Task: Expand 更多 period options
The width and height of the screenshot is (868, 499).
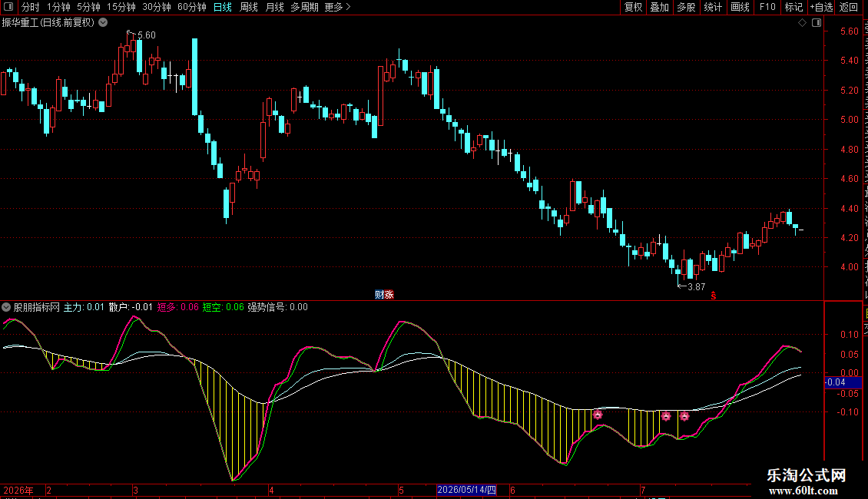Action: (337, 7)
